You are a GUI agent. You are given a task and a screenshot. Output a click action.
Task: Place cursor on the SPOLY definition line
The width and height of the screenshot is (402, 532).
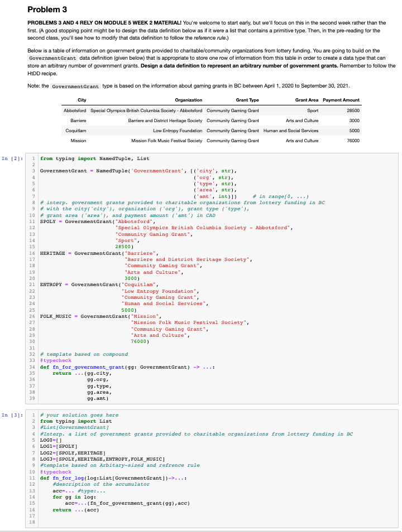tap(98, 221)
